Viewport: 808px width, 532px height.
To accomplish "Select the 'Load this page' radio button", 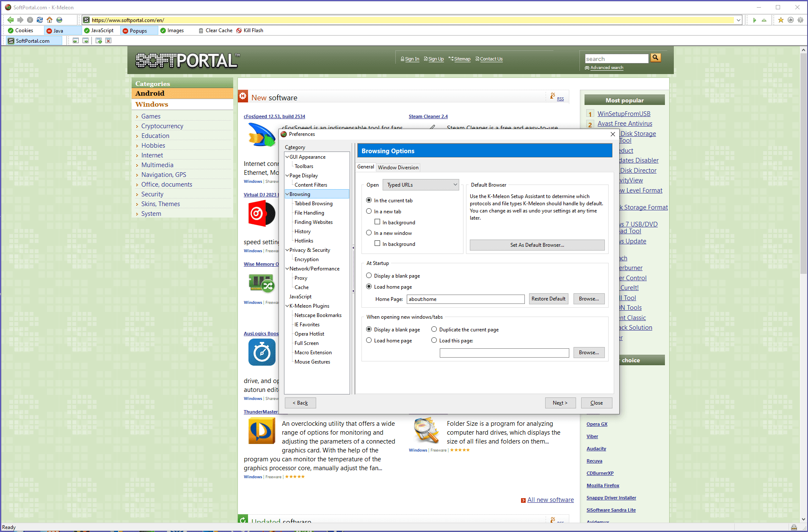I will click(434, 340).
